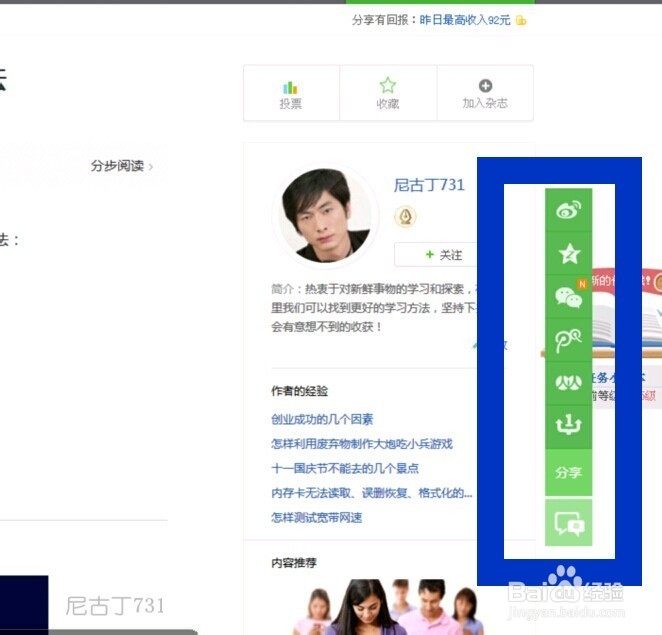Open article 怎样利用废弃物制作大炮吃小兵游戏
662x635 pixels.
[362, 444]
